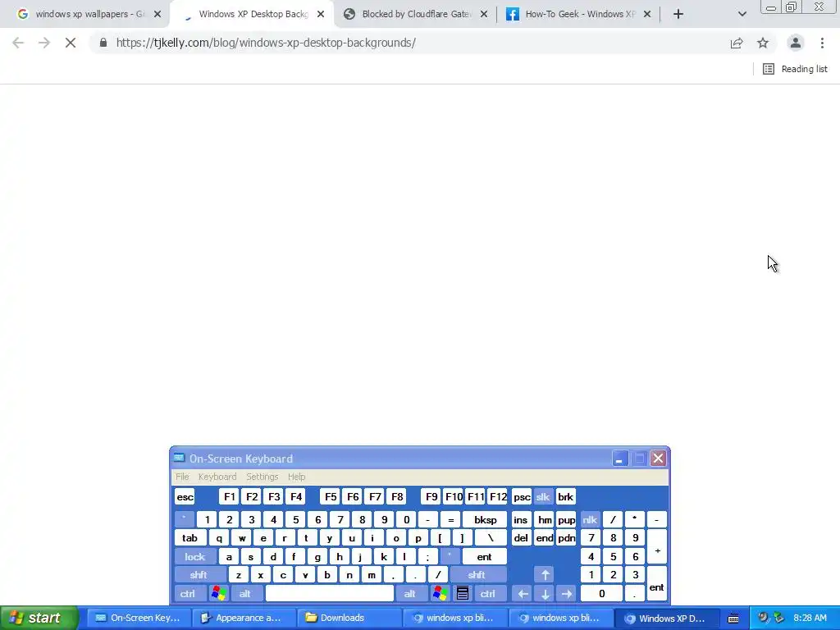The height and width of the screenshot is (630, 840).
Task: Click the left Windows logo key
Action: click(x=218, y=594)
